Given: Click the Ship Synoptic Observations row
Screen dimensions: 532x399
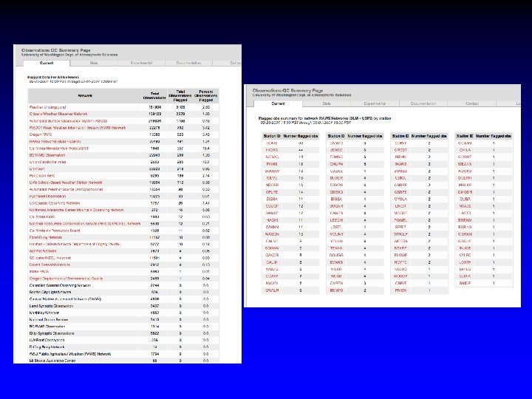Looking at the screenshot, I should 123,333.
